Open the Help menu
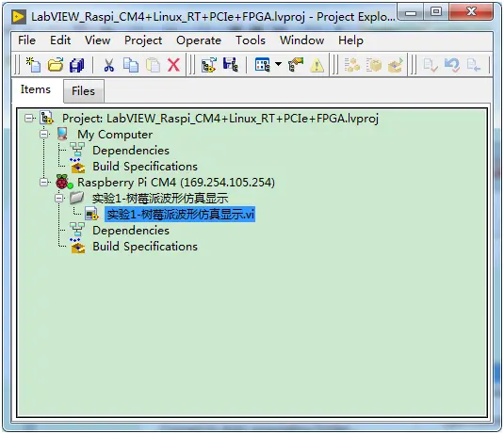Viewport: 504px width, 434px height. pyautogui.click(x=350, y=40)
